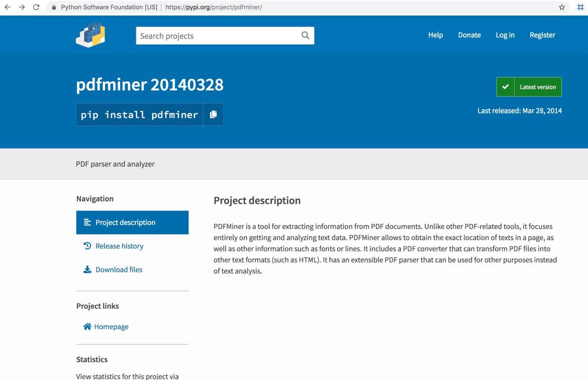Click the browser extension icon at far right
Viewport: 588px width, 380px height.
pyautogui.click(x=580, y=7)
